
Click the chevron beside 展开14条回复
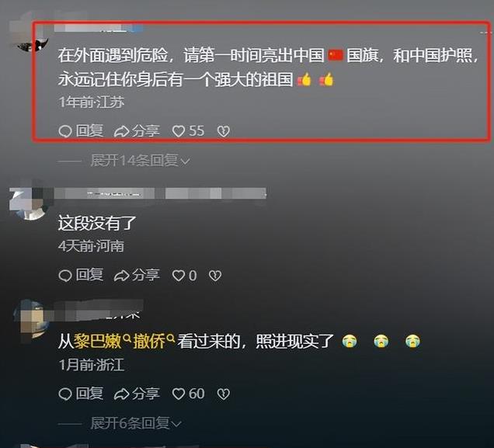point(185,161)
